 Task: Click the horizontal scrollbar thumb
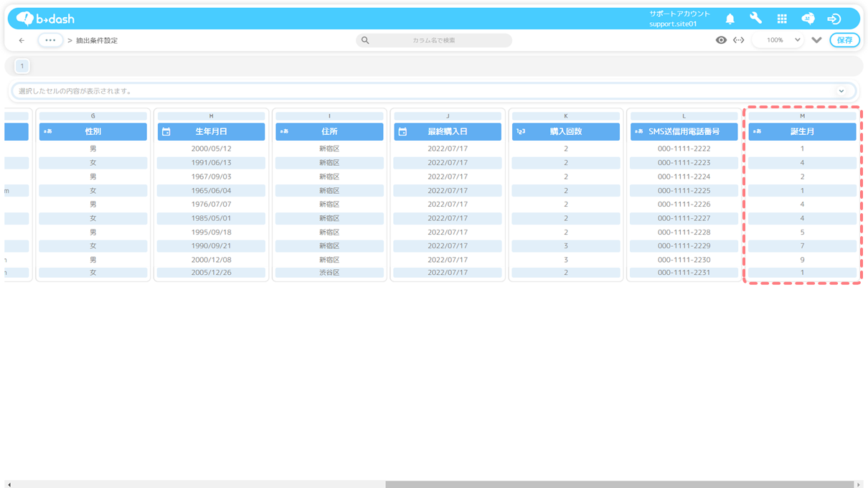point(620,484)
